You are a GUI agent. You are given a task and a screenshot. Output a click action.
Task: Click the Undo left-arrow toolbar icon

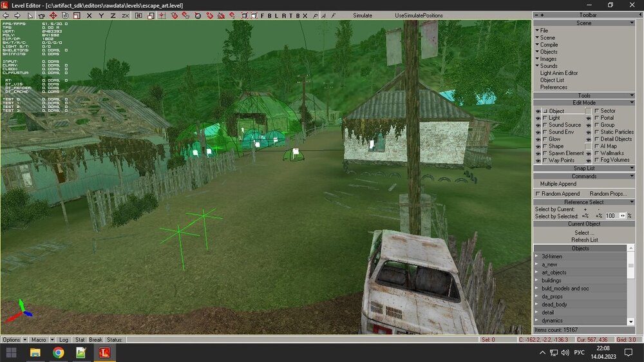coord(6,15)
